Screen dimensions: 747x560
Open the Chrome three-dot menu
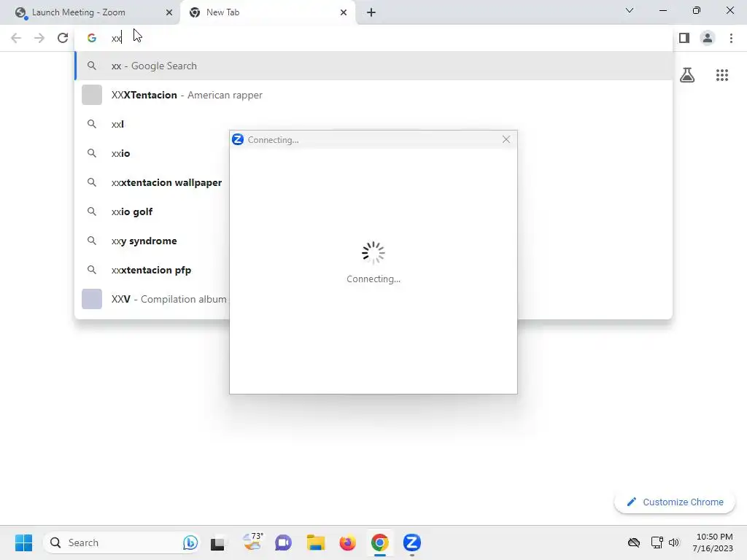point(731,38)
